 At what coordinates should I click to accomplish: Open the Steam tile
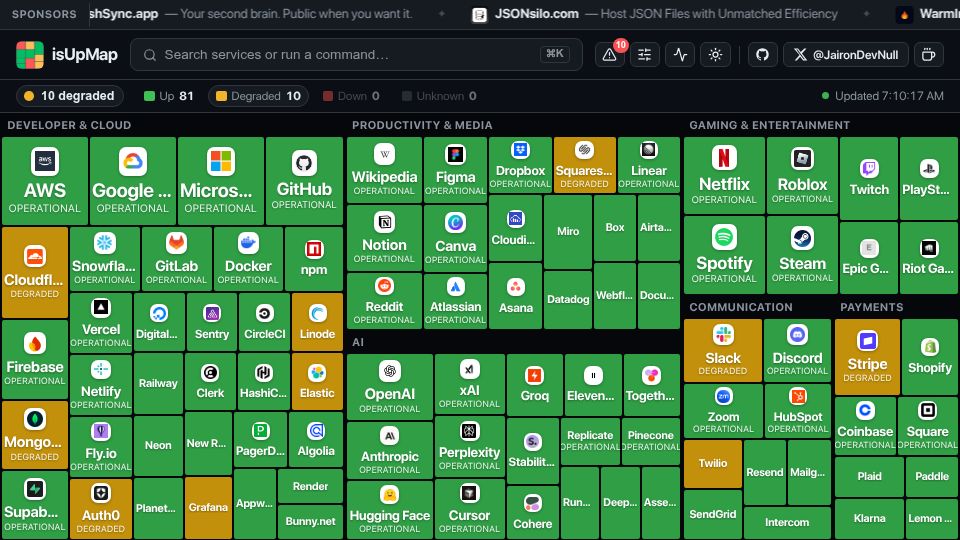click(x=802, y=255)
